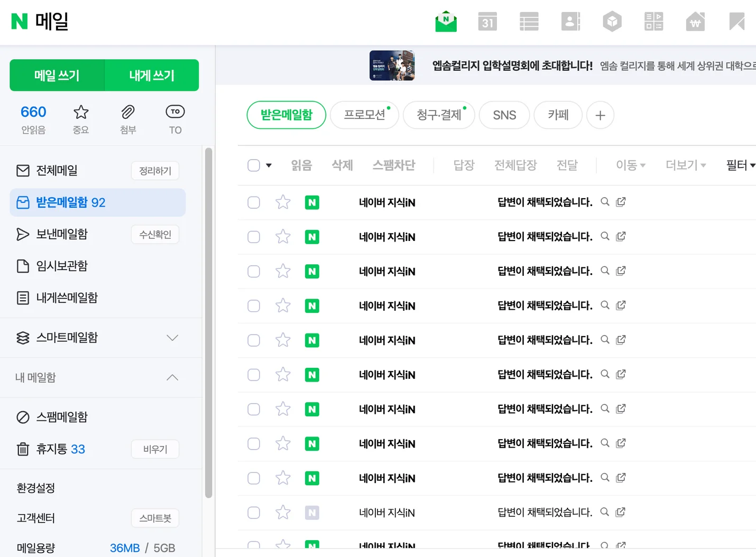756x557 pixels.
Task: Open top mail row in new window icon
Action: [621, 202]
